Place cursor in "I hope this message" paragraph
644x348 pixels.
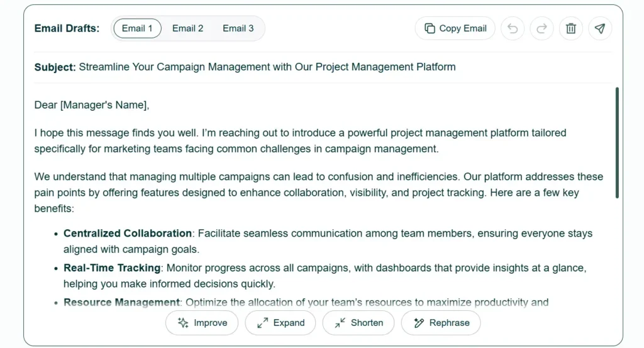click(300, 141)
